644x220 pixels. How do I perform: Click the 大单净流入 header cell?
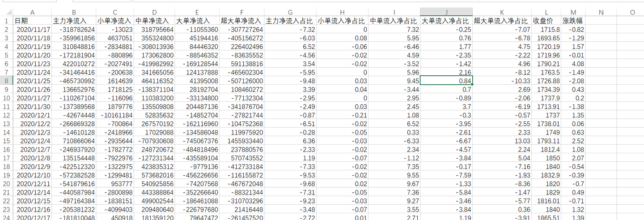(197, 21)
